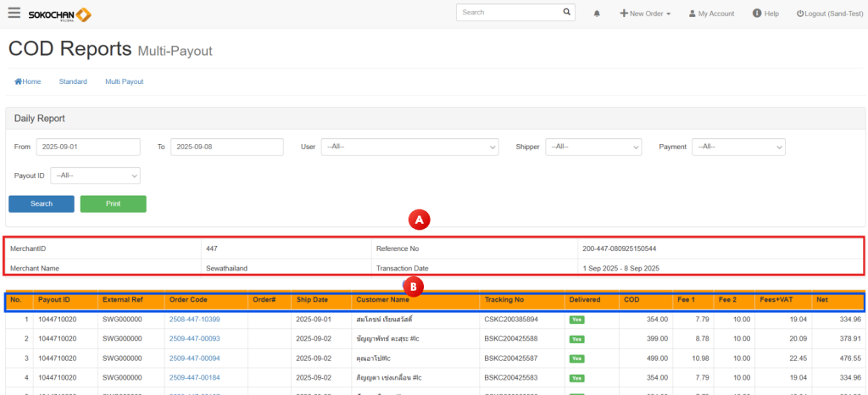Open the hamburger menu icon
868x395 pixels.
14,13
